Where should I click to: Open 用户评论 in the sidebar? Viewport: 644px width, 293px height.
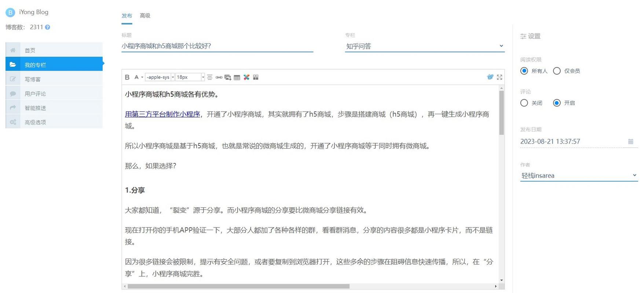click(x=54, y=93)
